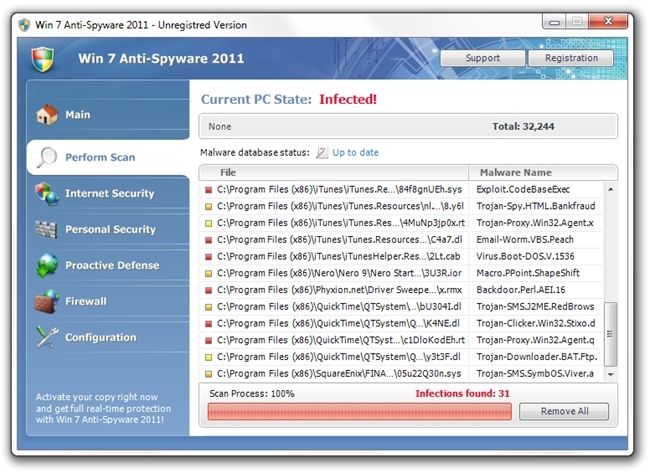This screenshot has width=650, height=473.
Task: Click the Remove All button
Action: [564, 411]
